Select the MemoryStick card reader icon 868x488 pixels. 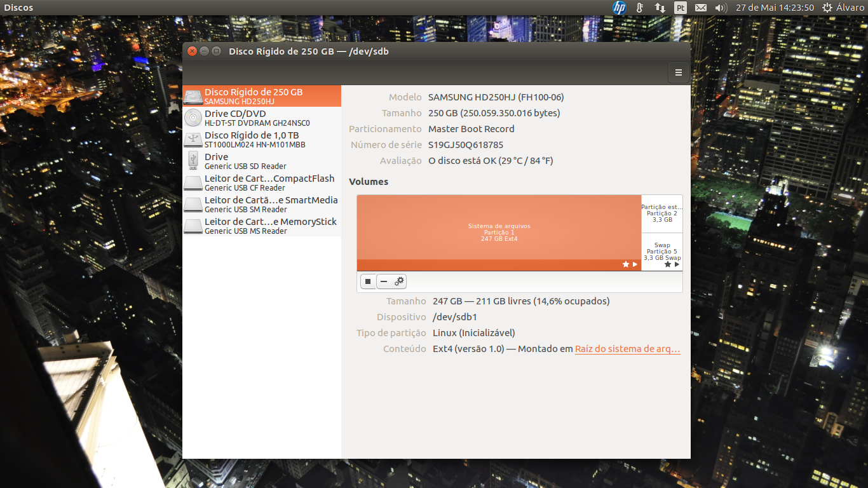pos(193,226)
